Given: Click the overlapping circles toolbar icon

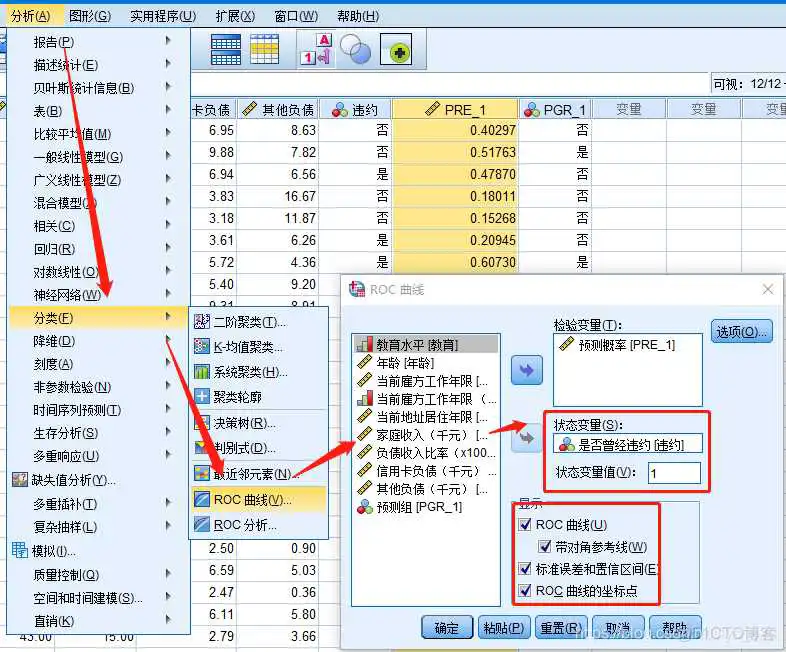Looking at the screenshot, I should click(x=355, y=49).
